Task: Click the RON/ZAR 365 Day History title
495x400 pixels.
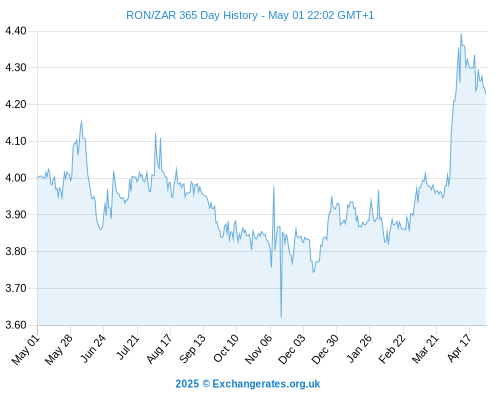Action: pos(250,15)
